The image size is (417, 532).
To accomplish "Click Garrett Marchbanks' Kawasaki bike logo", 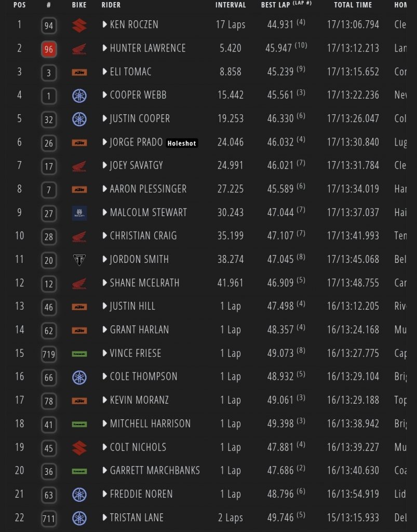I will click(79, 471).
